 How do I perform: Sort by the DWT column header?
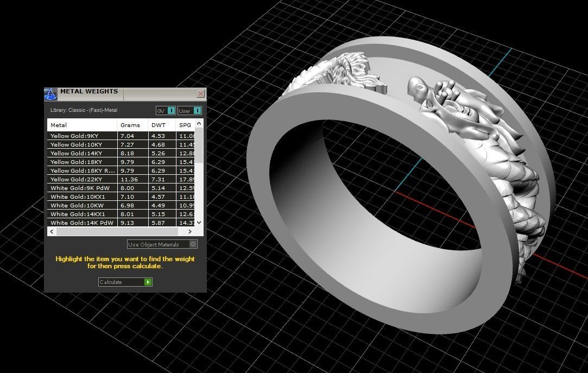pyautogui.click(x=162, y=125)
